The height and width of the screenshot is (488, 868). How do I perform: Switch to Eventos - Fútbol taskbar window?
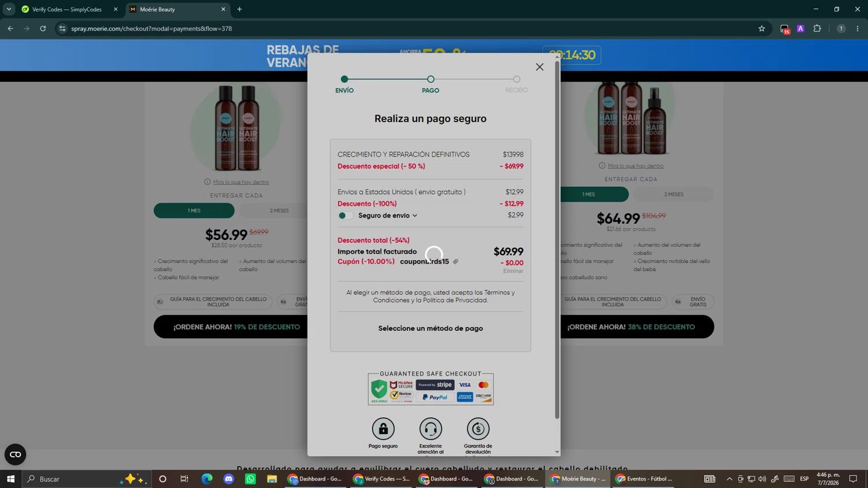tap(644, 479)
